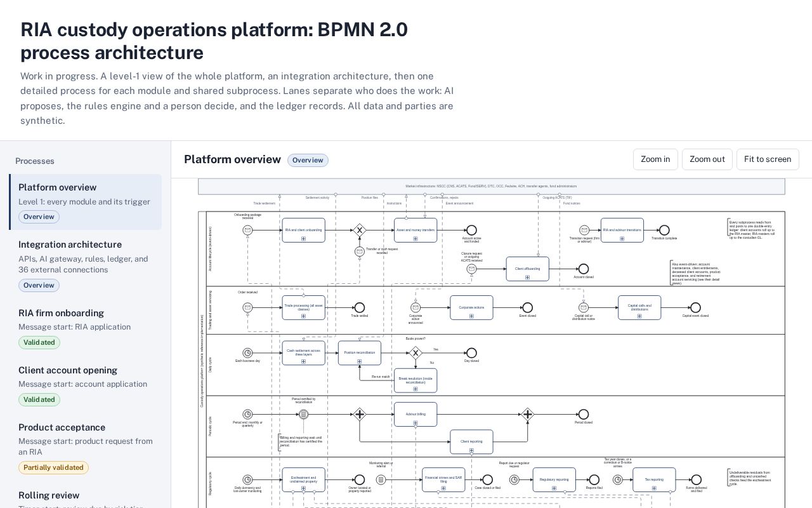The width and height of the screenshot is (812, 508).
Task: Expand the RIA and client onboarding subprocess marker
Action: tap(303, 239)
